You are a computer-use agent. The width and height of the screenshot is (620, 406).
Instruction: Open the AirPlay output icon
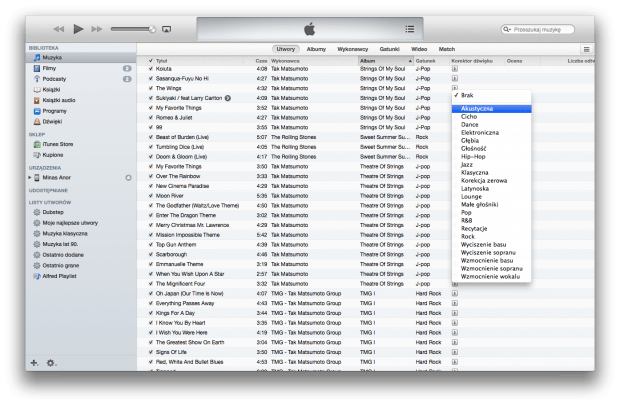tap(166, 29)
